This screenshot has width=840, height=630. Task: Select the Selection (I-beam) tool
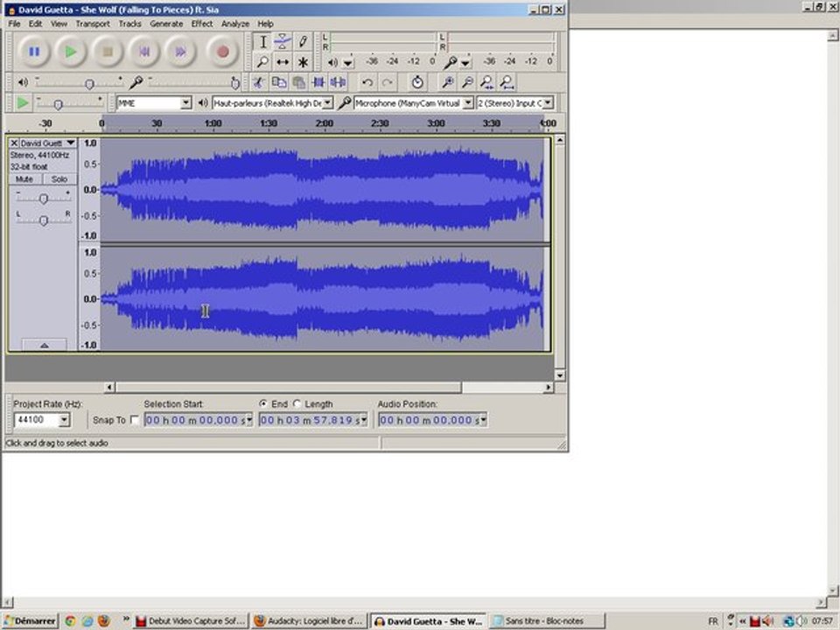point(263,42)
